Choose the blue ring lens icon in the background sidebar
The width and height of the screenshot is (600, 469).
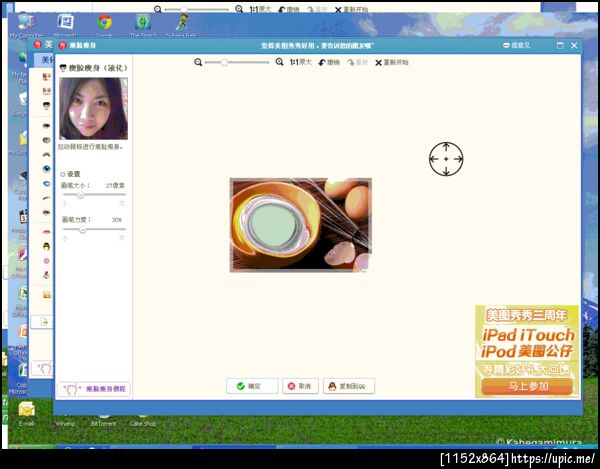[x=46, y=184]
